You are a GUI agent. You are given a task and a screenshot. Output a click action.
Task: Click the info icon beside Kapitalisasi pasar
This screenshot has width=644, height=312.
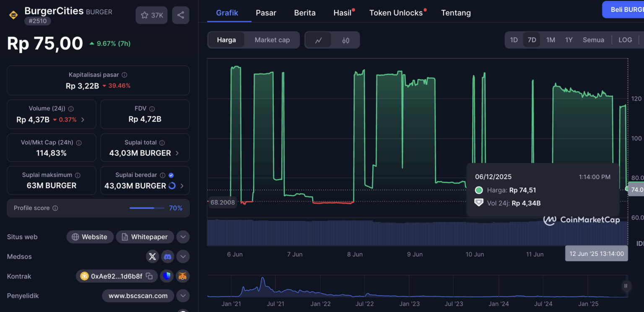[125, 75]
